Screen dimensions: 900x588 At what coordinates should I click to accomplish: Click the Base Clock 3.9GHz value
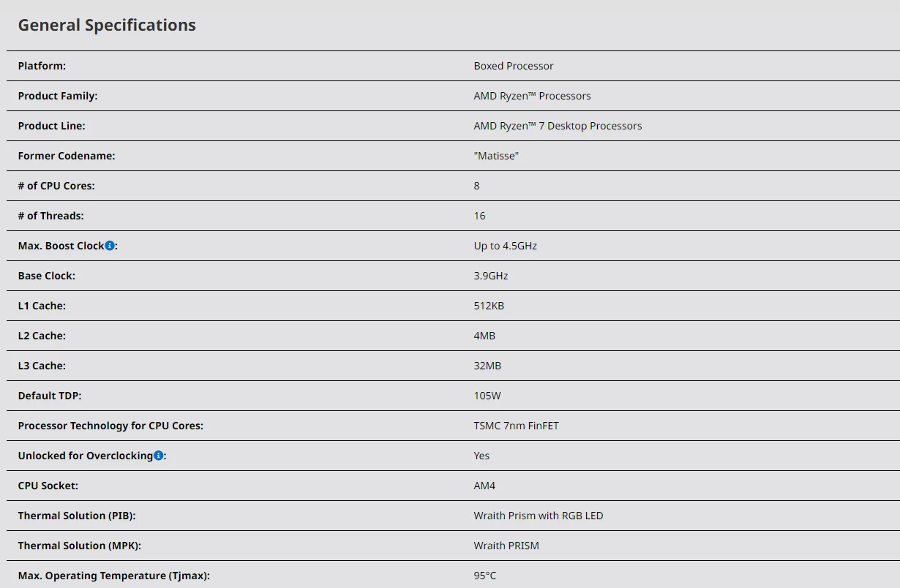[490, 276]
